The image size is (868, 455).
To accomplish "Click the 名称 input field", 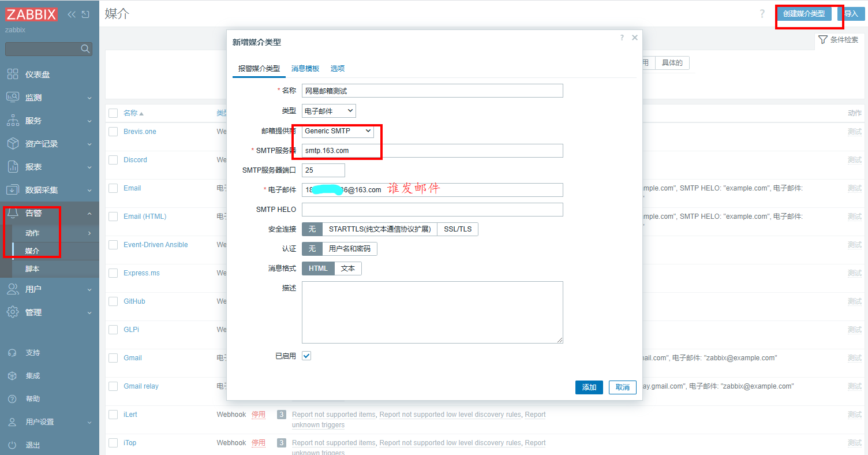I will click(432, 91).
